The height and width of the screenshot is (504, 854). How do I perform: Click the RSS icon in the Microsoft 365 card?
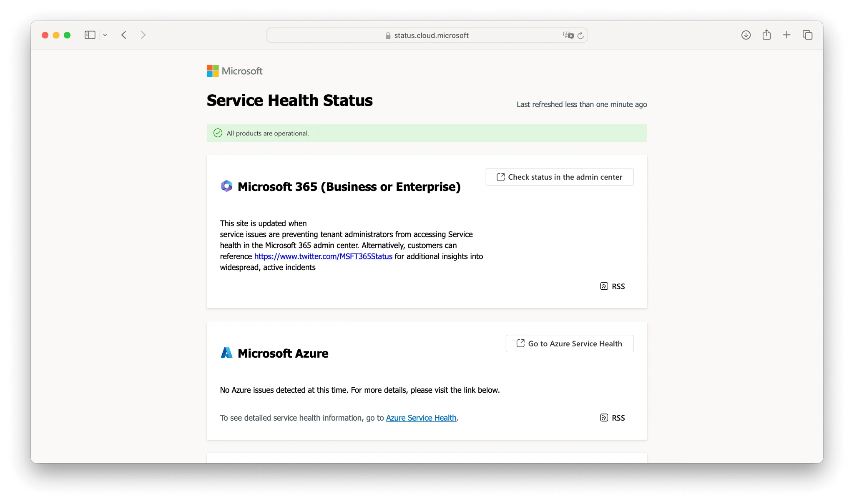click(604, 286)
